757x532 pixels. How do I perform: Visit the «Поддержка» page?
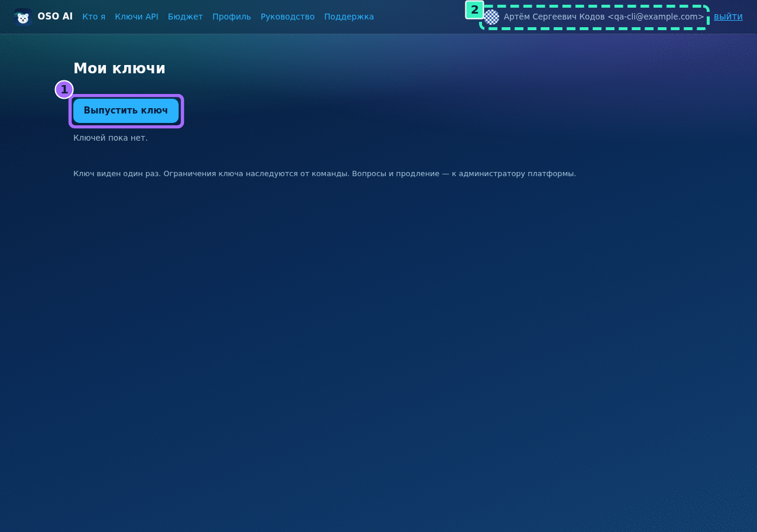[x=349, y=17]
